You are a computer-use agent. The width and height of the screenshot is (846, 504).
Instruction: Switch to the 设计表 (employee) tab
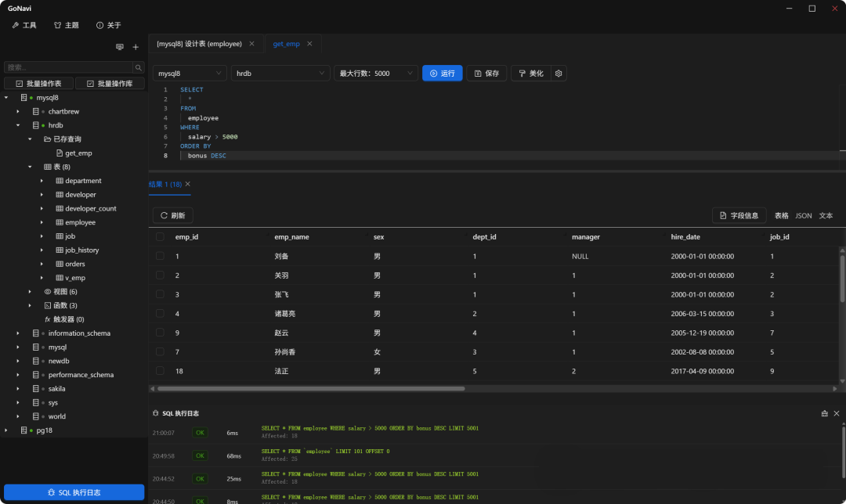click(204, 44)
